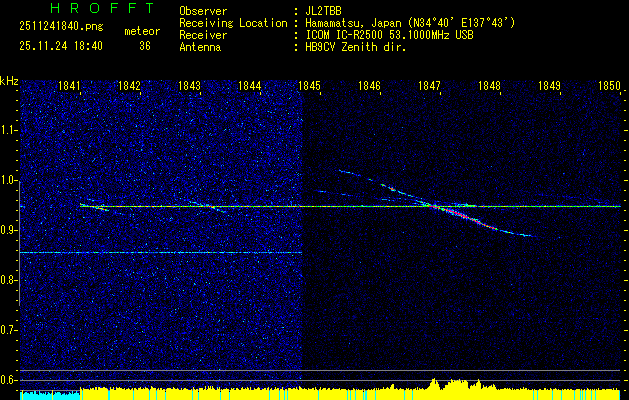629x400 pixels.
Task: Click the power peak in the yellow graph
Action: pyautogui.click(x=434, y=381)
